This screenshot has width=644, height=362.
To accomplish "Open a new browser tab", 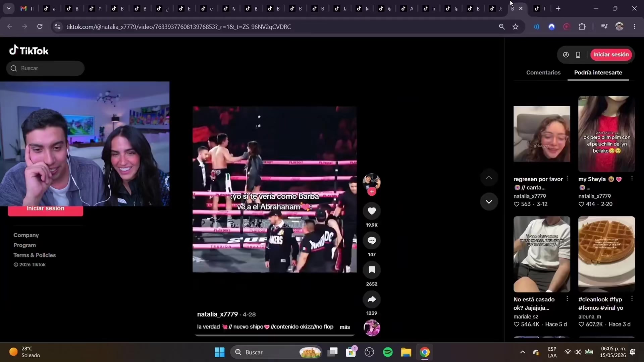I will pos(558,8).
